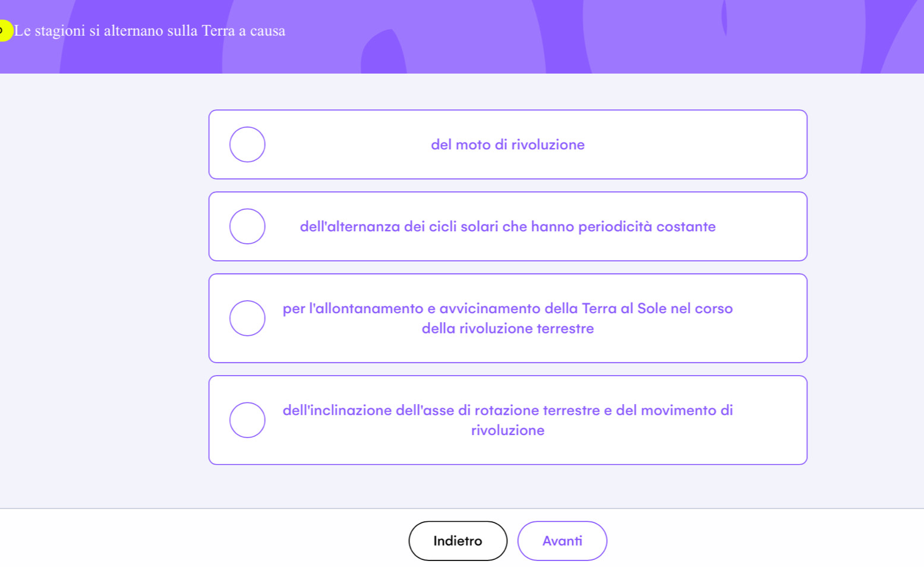
Task: Select radio button for 'dell'alternanza dei cicli solari'
Action: [247, 226]
